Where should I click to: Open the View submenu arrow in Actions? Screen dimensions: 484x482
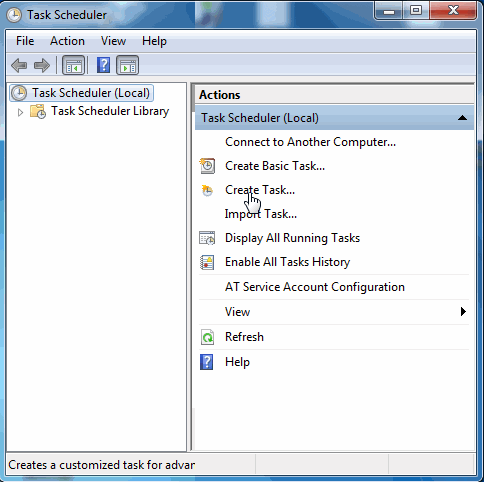click(463, 312)
